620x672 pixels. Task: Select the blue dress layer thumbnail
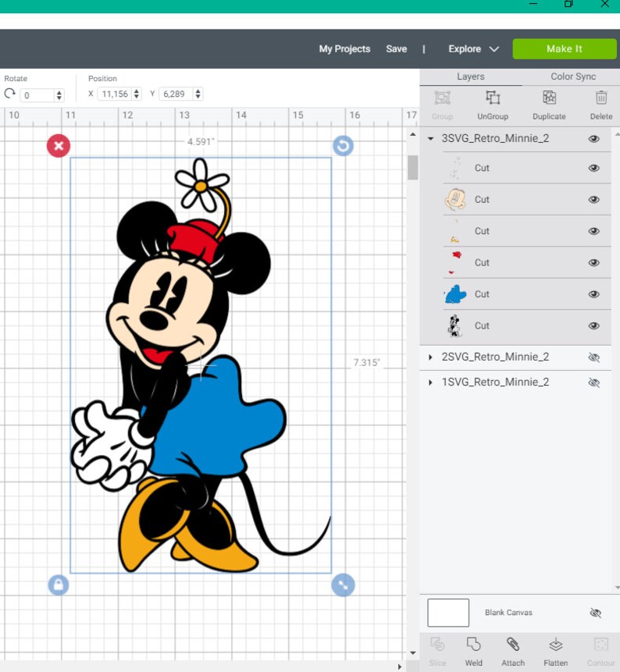pyautogui.click(x=455, y=294)
